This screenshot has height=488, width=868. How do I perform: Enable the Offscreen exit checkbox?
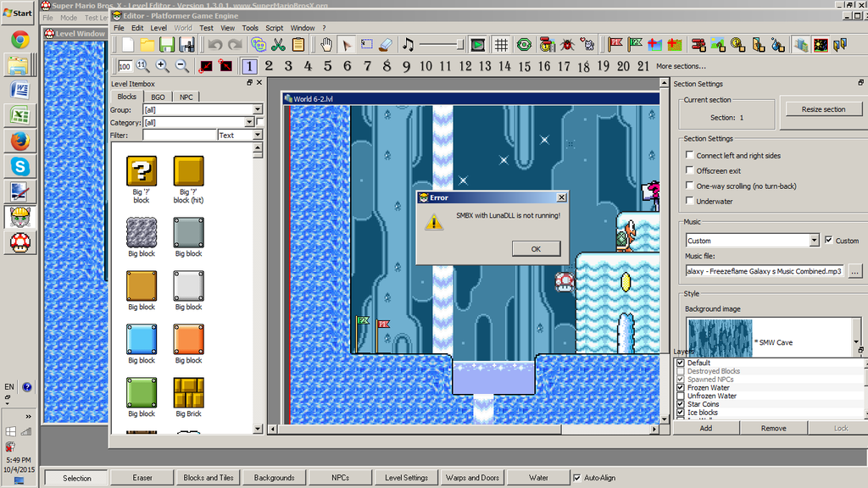(x=689, y=170)
